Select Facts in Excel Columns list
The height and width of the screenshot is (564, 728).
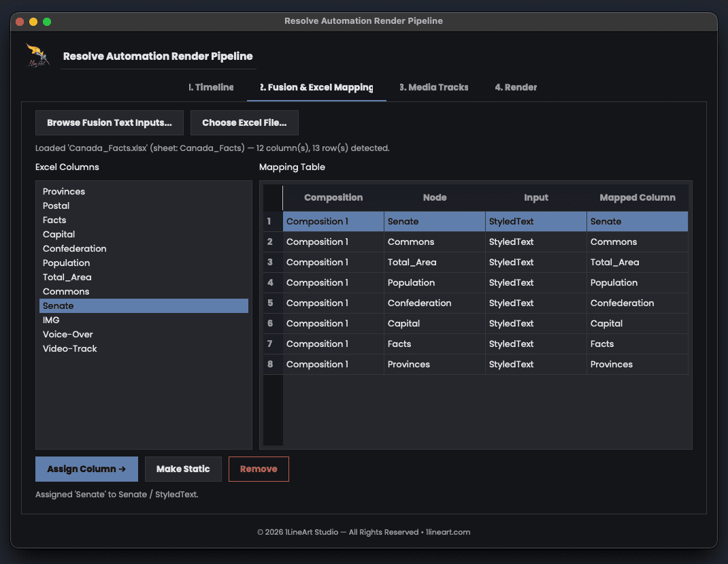tap(144, 220)
